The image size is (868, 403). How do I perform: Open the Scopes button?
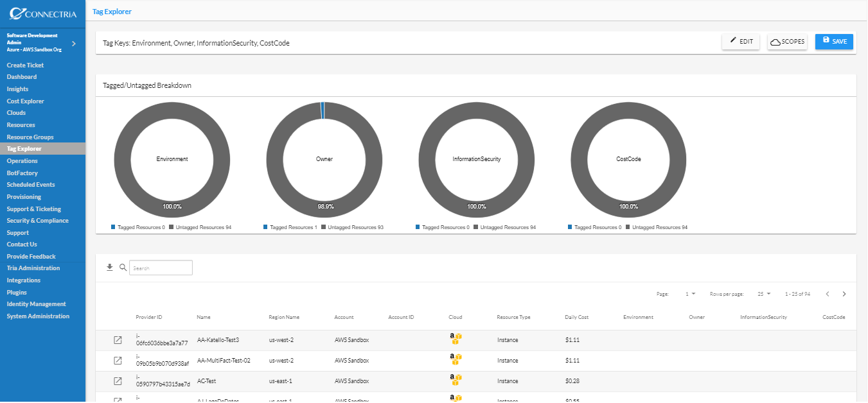pos(787,42)
